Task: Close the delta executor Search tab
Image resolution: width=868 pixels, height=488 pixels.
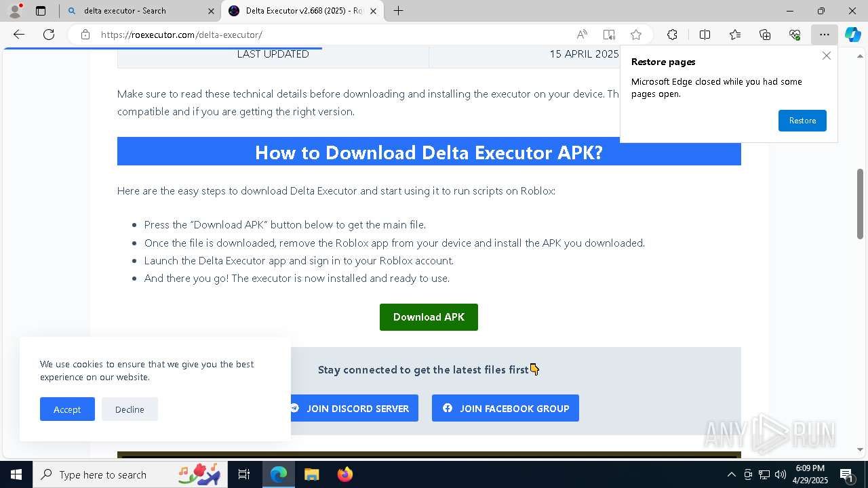Action: pos(211,11)
